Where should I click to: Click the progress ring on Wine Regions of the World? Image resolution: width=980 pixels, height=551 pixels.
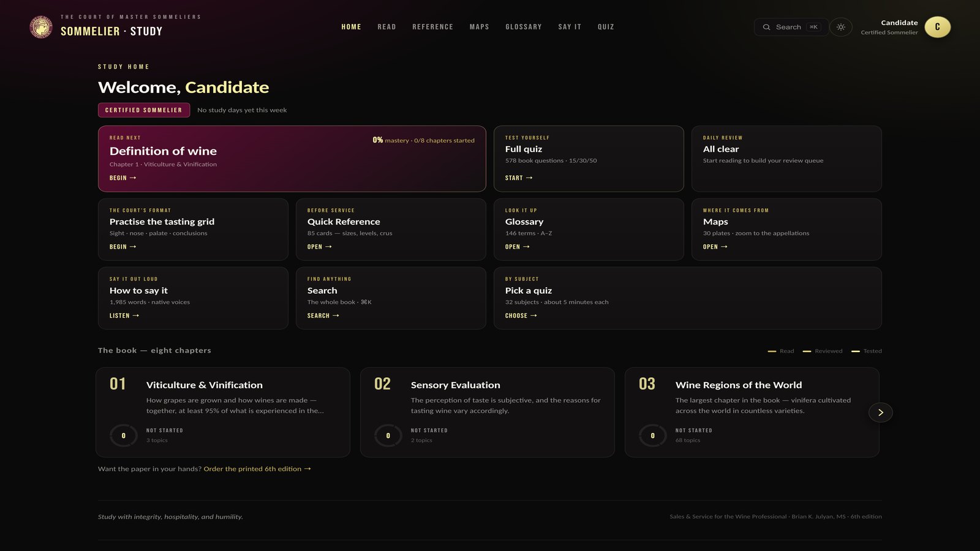coord(653,436)
